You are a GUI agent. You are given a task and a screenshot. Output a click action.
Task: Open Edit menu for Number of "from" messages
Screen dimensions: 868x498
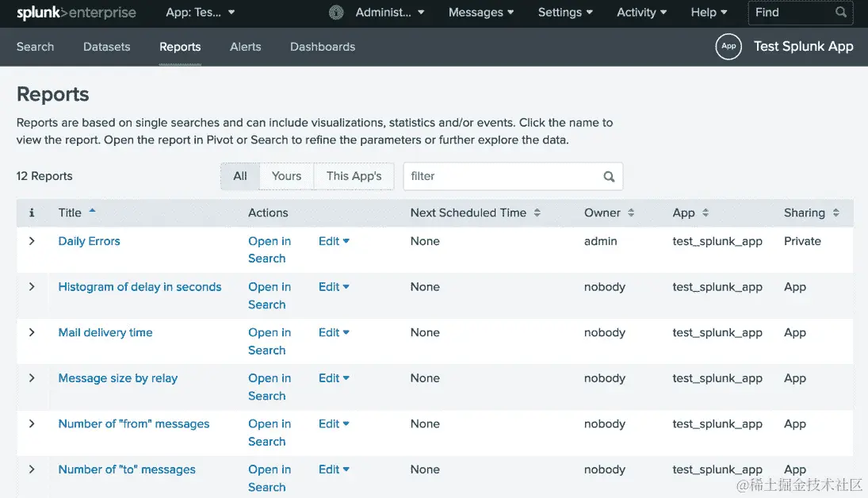coord(334,423)
